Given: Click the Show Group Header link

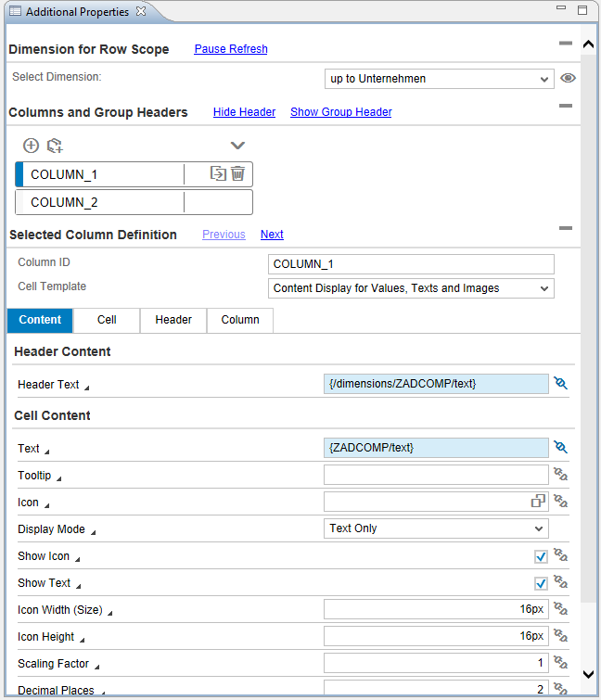Looking at the screenshot, I should coord(340,112).
